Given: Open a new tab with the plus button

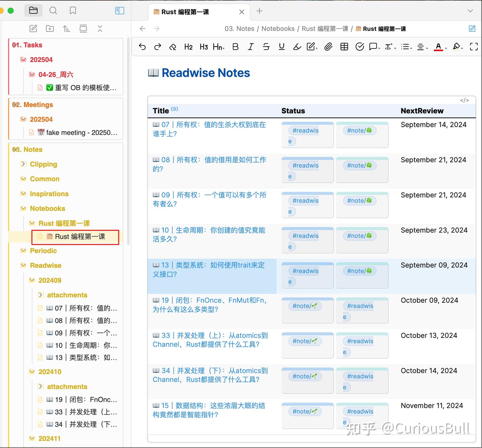Looking at the screenshot, I should coord(259,11).
